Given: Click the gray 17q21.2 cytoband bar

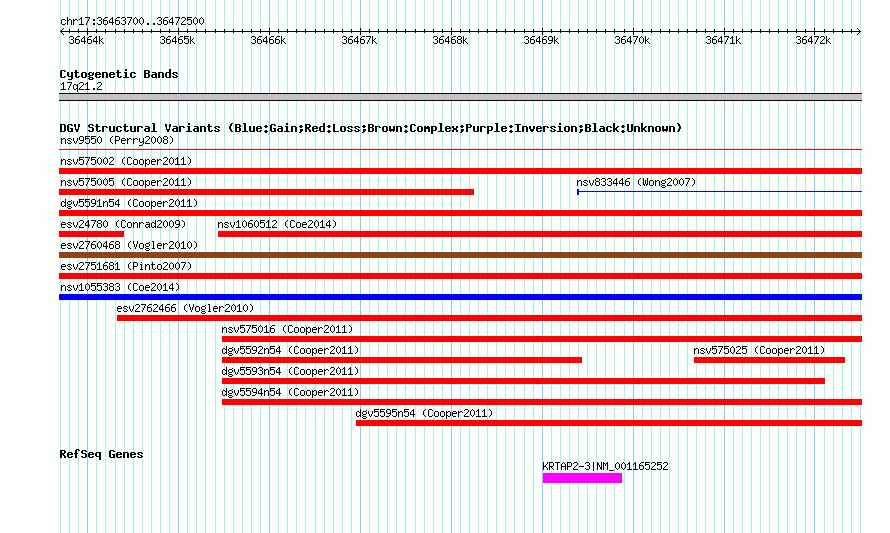Looking at the screenshot, I should tap(460, 97).
